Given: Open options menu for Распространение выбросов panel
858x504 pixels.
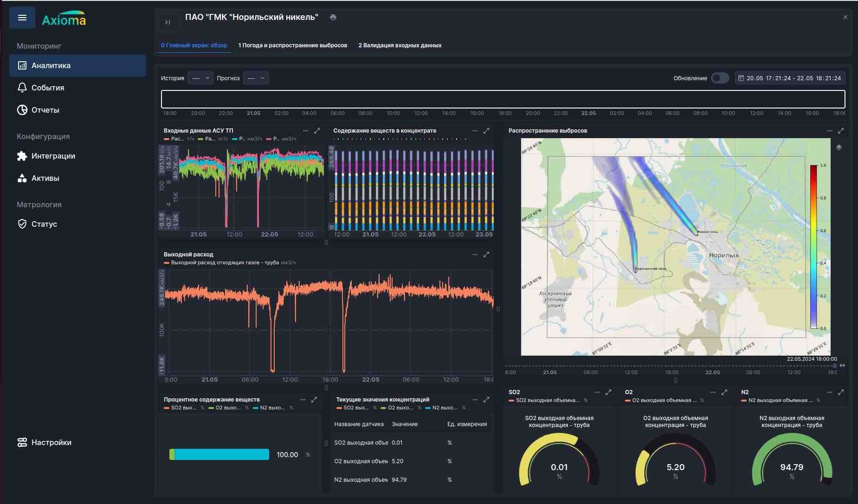Looking at the screenshot, I should click(829, 131).
